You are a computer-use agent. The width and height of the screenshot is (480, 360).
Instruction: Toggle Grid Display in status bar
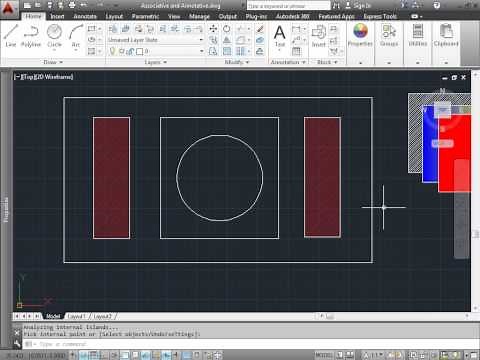pyautogui.click(x=94, y=355)
